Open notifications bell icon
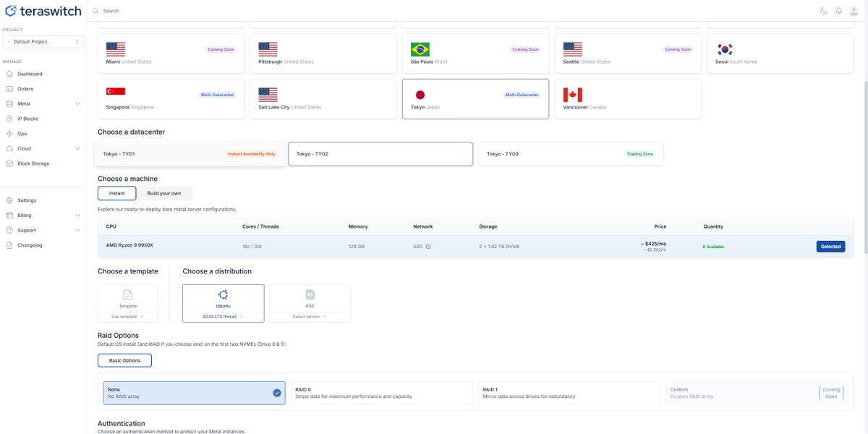This screenshot has width=868, height=434. click(x=838, y=11)
